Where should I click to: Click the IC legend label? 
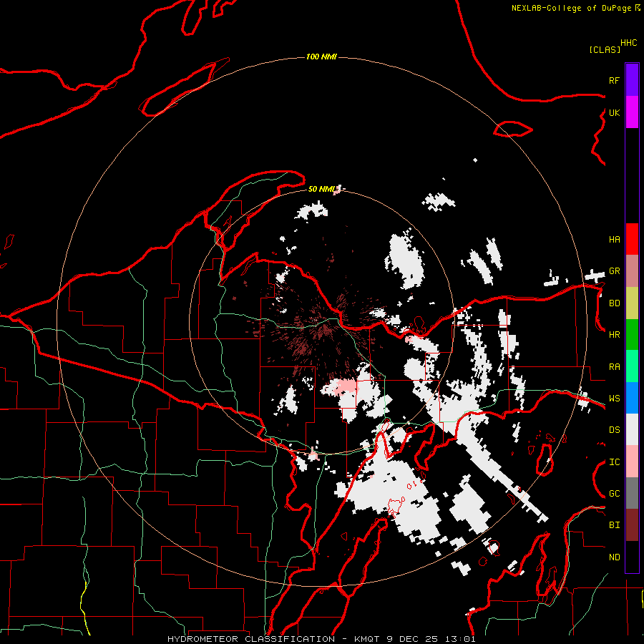pos(614,462)
